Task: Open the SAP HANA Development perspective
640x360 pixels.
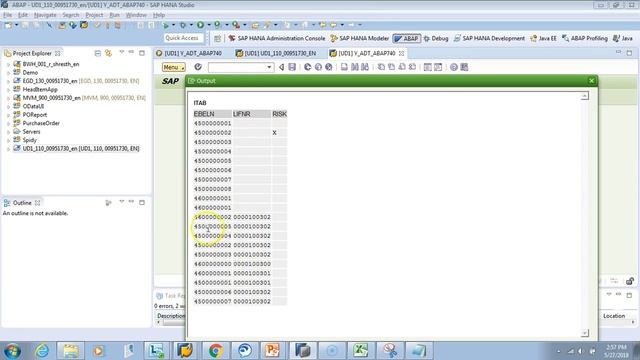Action: click(x=489, y=38)
